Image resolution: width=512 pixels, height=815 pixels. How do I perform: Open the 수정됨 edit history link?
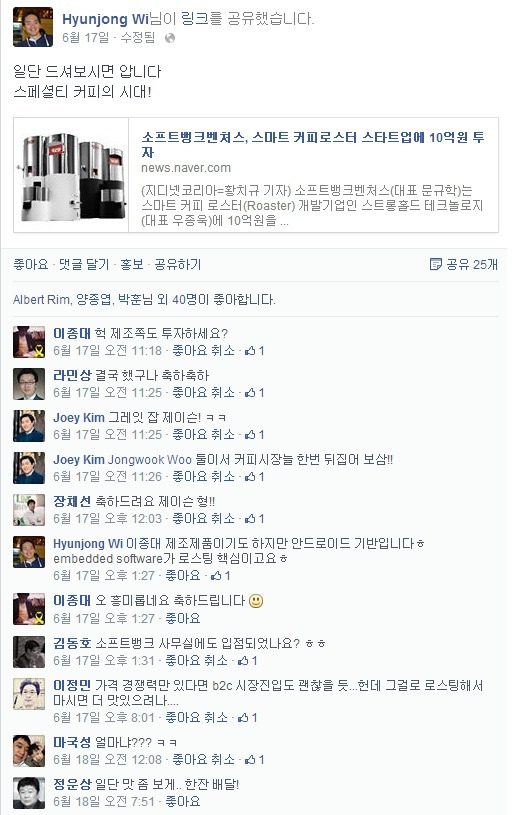(x=138, y=37)
